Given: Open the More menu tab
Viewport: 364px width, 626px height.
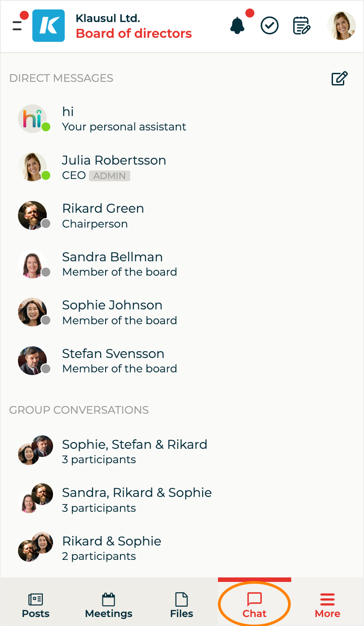Looking at the screenshot, I should (x=327, y=605).
